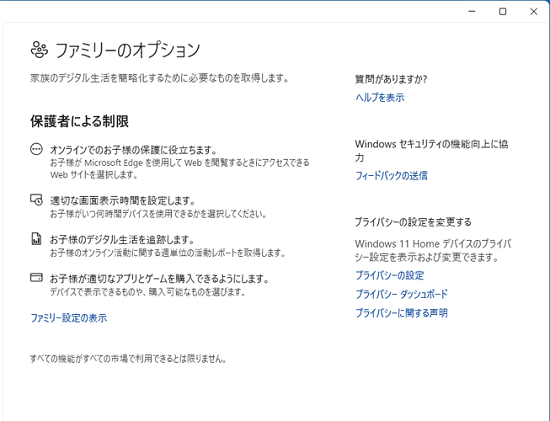Viewport: 550px width, 421px height.
Task: Maximize the window
Action: pyautogui.click(x=503, y=12)
